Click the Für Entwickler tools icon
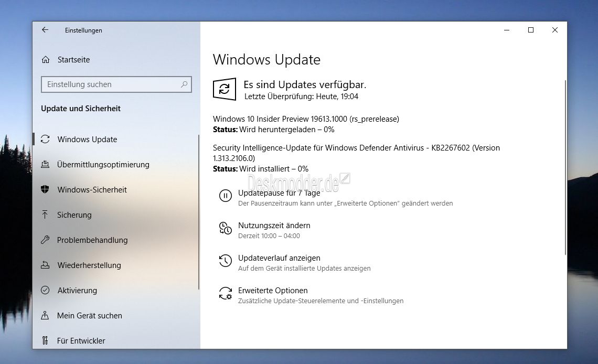The image size is (598, 364). (45, 340)
